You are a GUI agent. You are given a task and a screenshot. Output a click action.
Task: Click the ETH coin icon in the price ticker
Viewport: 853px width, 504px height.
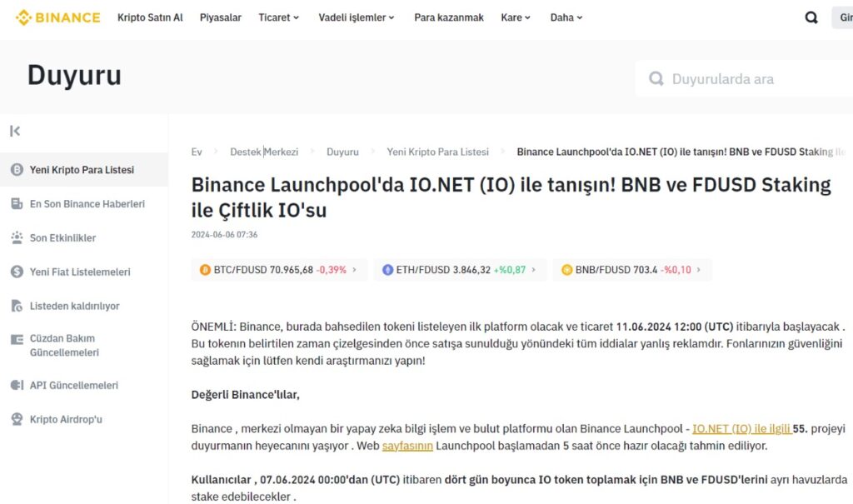coord(387,270)
